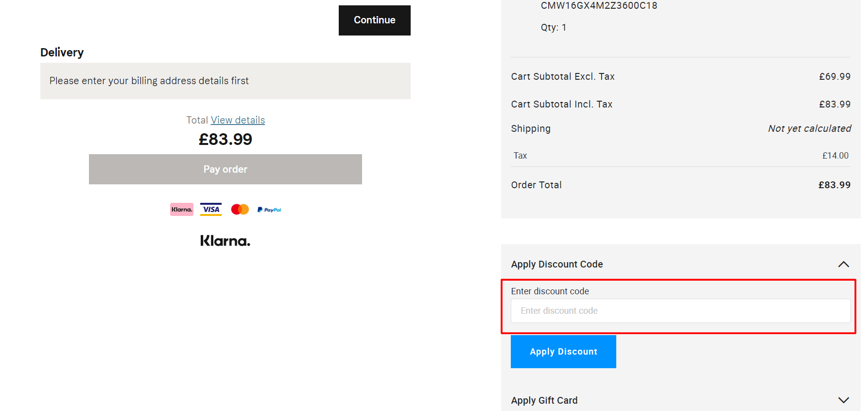Click the Apply Gift Card heading
Image resolution: width=868 pixels, height=411 pixels.
pos(544,400)
